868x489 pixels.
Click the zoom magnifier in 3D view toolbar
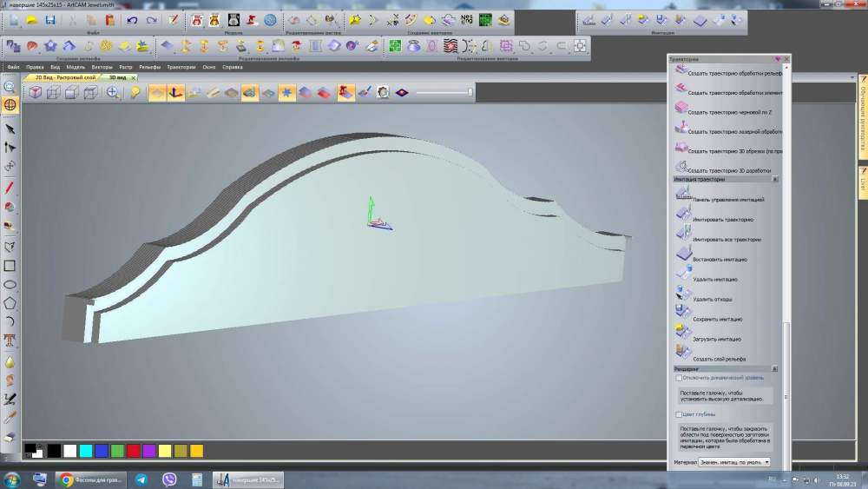click(113, 92)
